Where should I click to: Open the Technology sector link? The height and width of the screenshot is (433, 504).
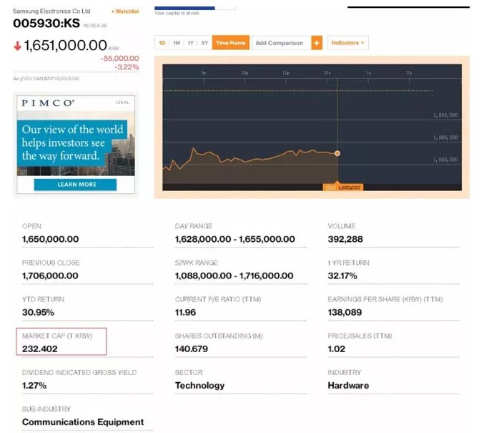tap(199, 385)
